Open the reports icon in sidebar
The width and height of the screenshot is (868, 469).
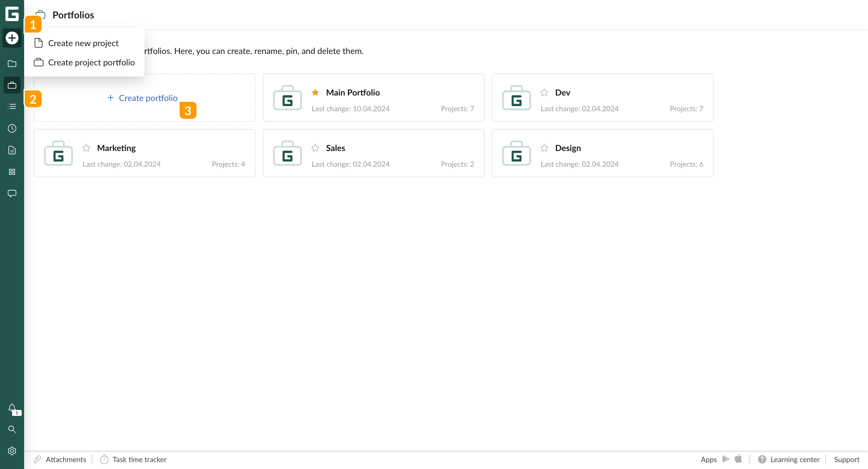click(x=12, y=150)
